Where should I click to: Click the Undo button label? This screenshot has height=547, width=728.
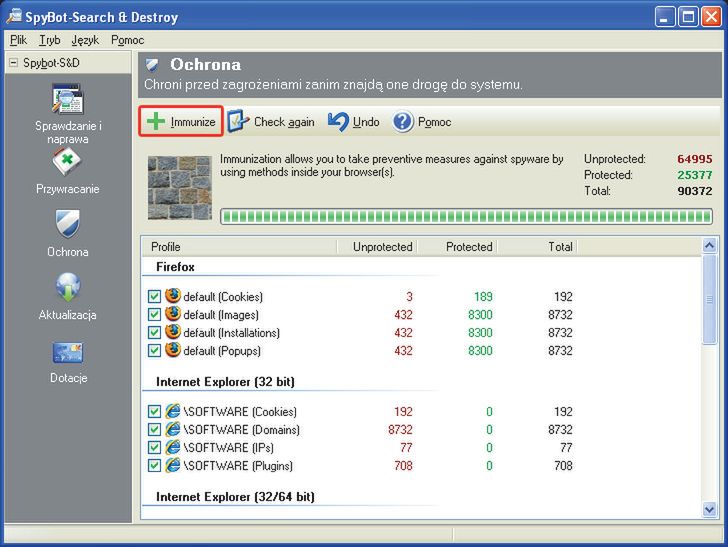point(366,122)
